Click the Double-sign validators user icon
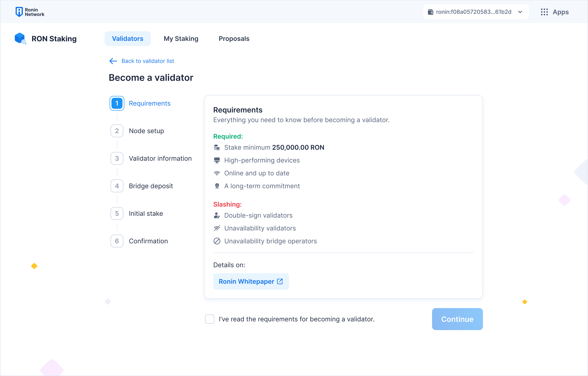Viewport: 588px width, 376px height. click(x=217, y=215)
